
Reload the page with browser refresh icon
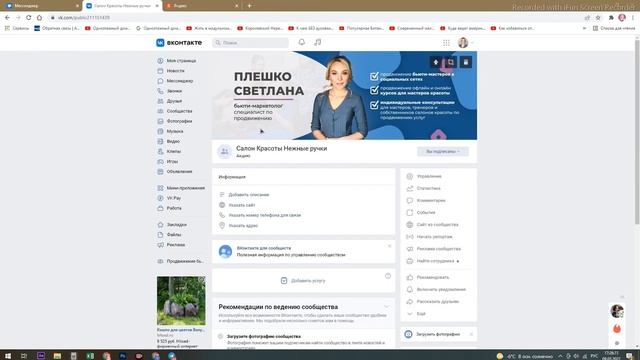pyautogui.click(x=29, y=18)
